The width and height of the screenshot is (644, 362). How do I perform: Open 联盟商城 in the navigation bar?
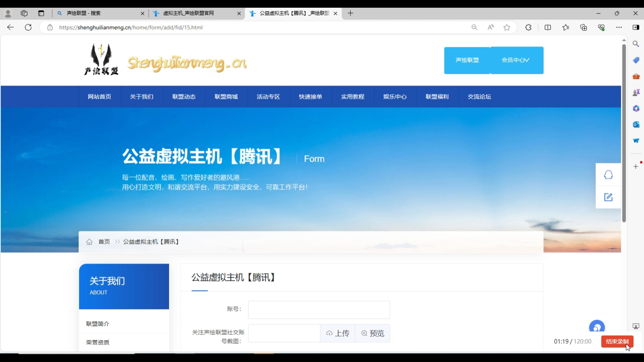coord(226,97)
